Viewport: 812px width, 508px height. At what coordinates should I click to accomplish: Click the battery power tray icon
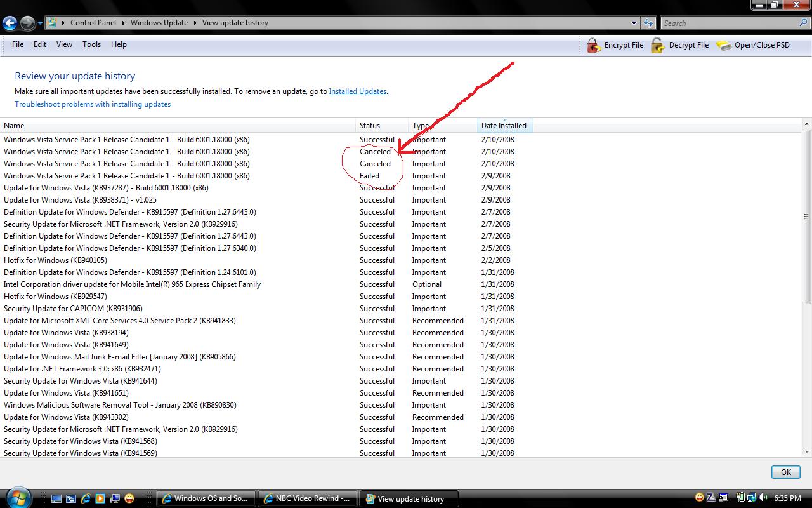[x=740, y=498]
